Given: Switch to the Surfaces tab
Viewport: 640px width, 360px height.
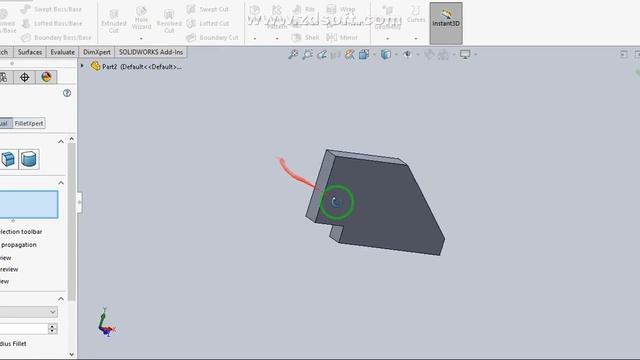Looking at the screenshot, I should (x=30, y=52).
